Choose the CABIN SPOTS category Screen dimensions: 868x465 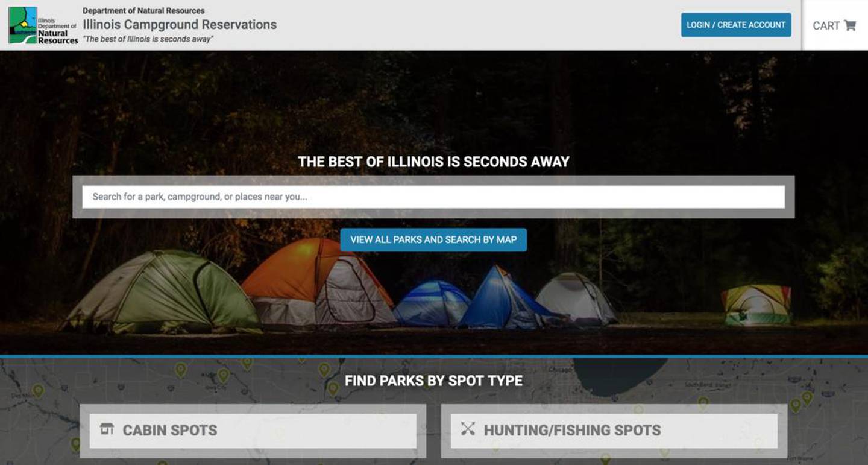(253, 431)
